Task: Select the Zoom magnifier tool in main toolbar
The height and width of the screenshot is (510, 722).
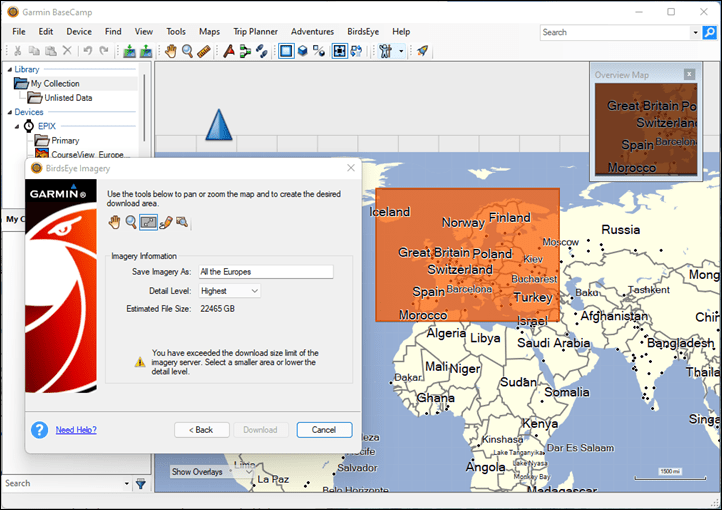Action: (x=187, y=51)
